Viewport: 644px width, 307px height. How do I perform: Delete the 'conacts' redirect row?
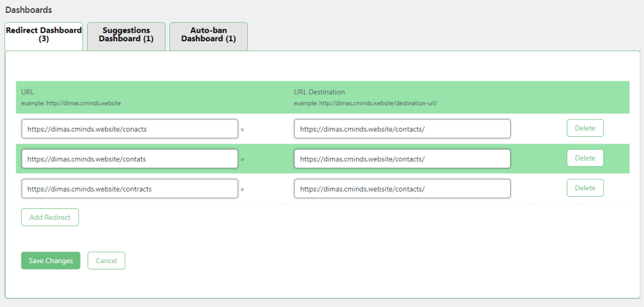[585, 128]
